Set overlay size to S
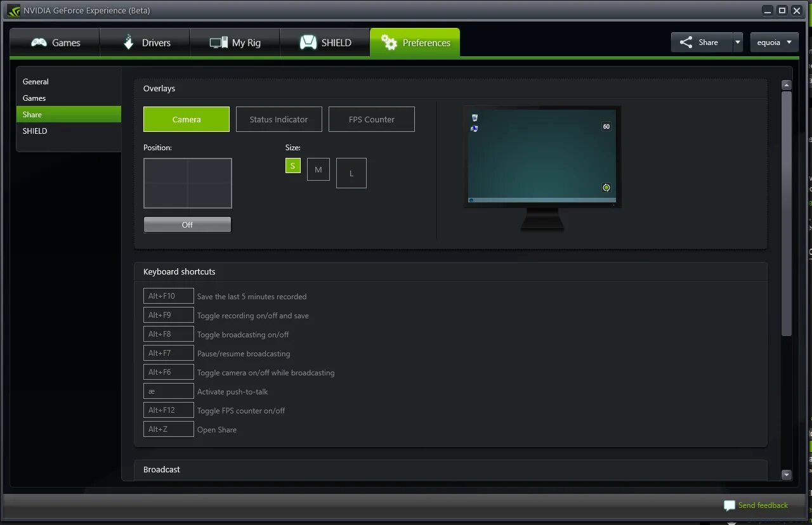The height and width of the screenshot is (525, 812). pyautogui.click(x=292, y=166)
